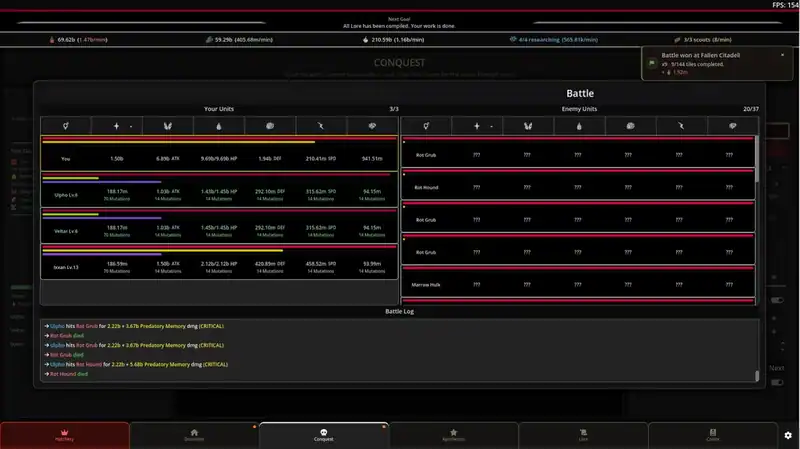Click the droplet resource icon showing 210.59b
This screenshot has height=449, width=800.
coord(365,39)
